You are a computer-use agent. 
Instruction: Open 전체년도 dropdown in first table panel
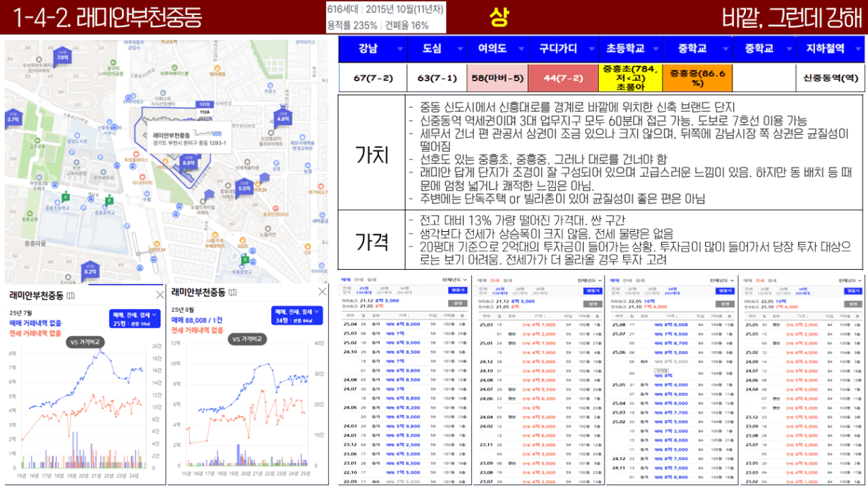pos(454,281)
